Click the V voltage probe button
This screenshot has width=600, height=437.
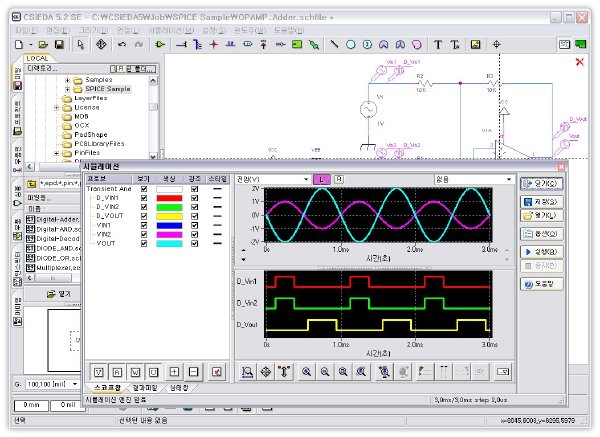click(x=99, y=372)
